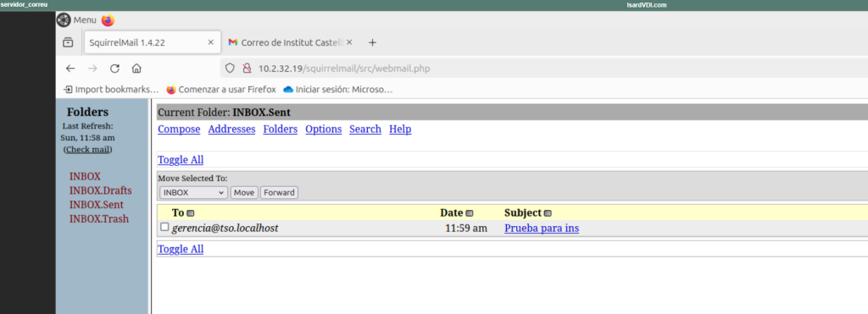Screen dimensions: 868x314
Task: Launch Firefox from the top panel icon
Action: pos(108,20)
